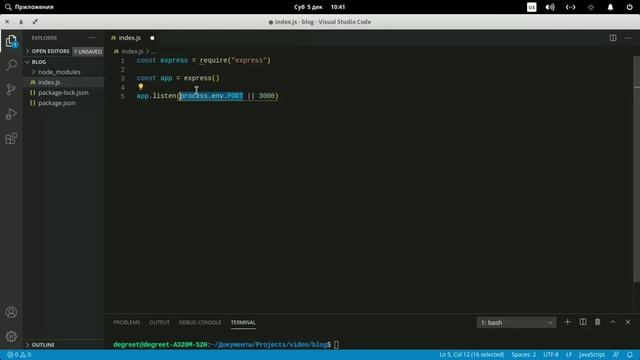Screen dimensions: 640x360
Task: Click 'express' in the require string
Action: 249,60
